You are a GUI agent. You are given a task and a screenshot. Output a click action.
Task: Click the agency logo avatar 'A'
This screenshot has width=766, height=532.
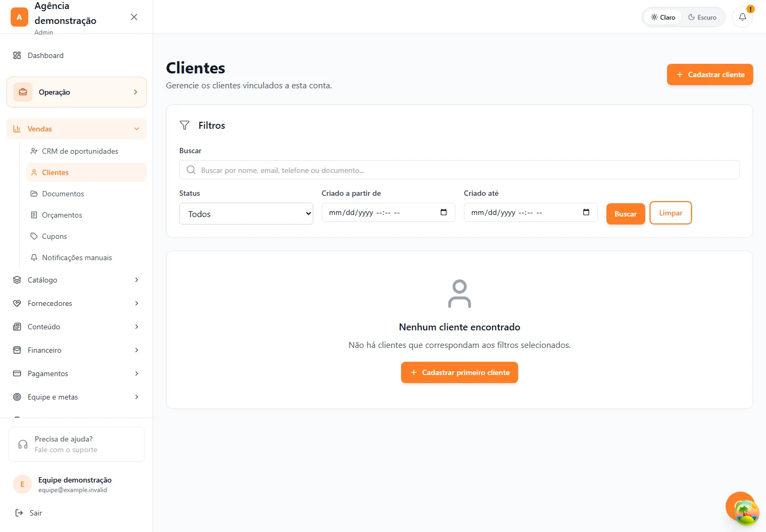[x=19, y=17]
